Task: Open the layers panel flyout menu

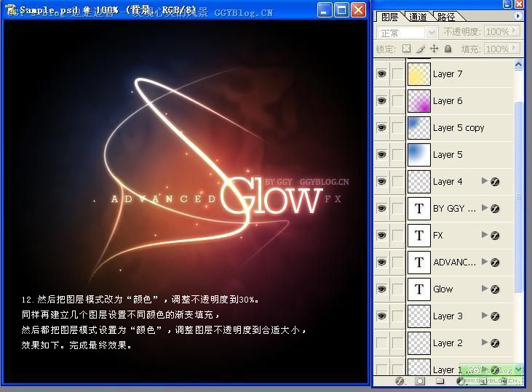Action: 517,16
